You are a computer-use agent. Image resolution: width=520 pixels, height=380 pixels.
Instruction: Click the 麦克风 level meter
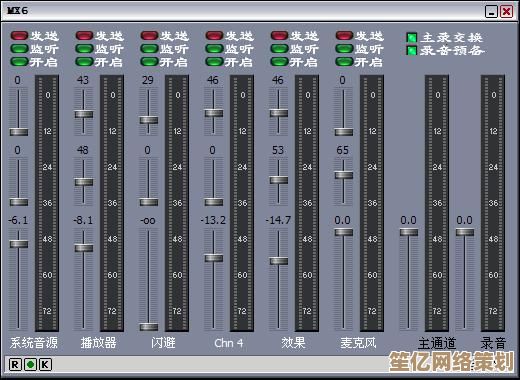[x=372, y=203]
